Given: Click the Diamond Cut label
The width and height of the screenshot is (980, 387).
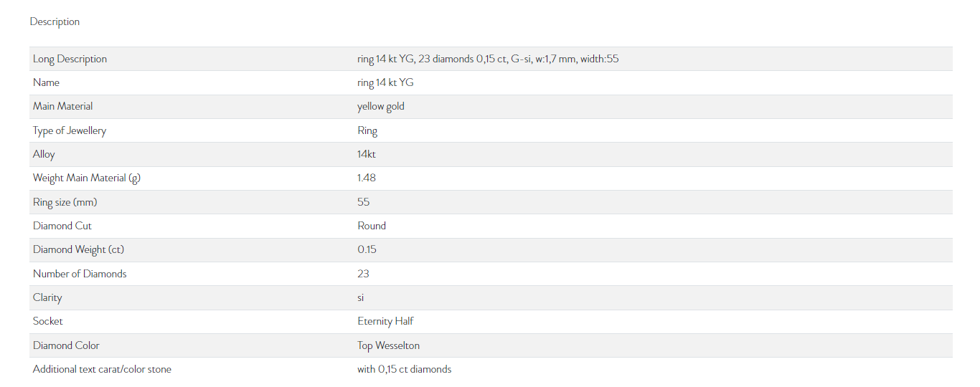Looking at the screenshot, I should coord(62,226).
